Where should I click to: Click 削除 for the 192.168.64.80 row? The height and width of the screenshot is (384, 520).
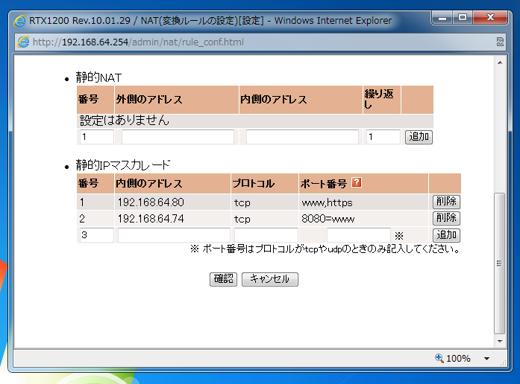[x=447, y=202]
